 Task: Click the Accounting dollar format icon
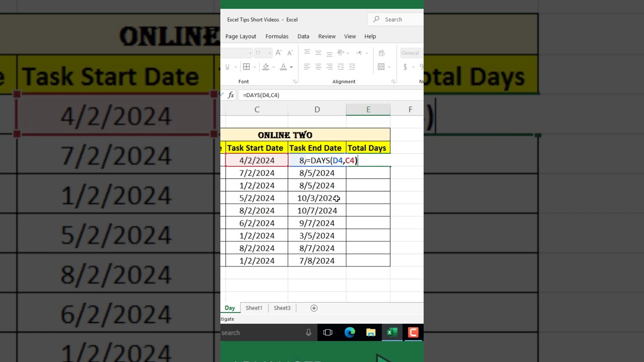tap(405, 66)
